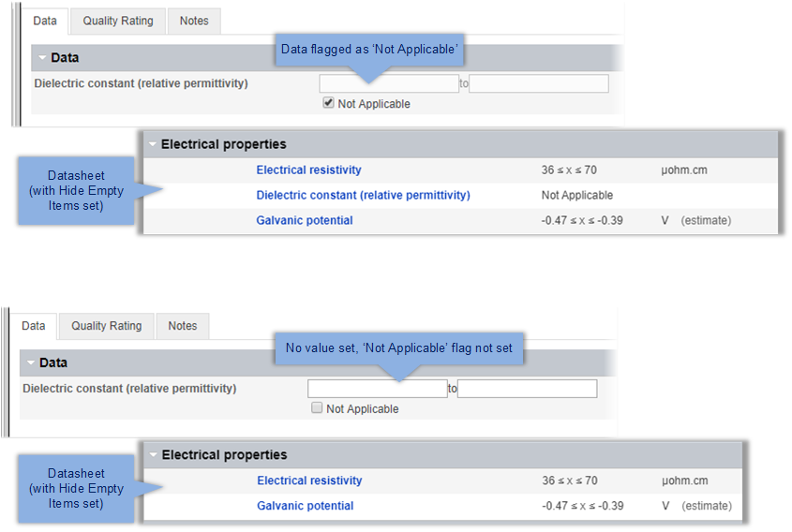The height and width of the screenshot is (532, 792).
Task: Select the Data tab in lower panel
Action: point(34,326)
